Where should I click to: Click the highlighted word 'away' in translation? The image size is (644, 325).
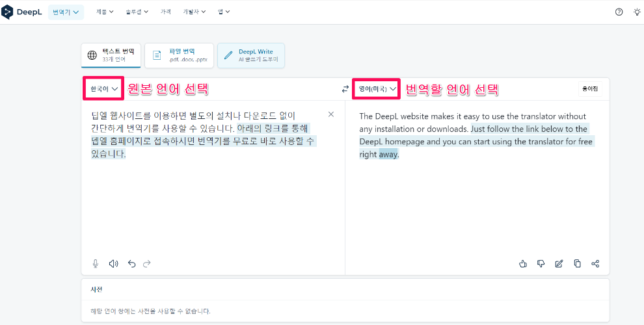[x=388, y=155]
